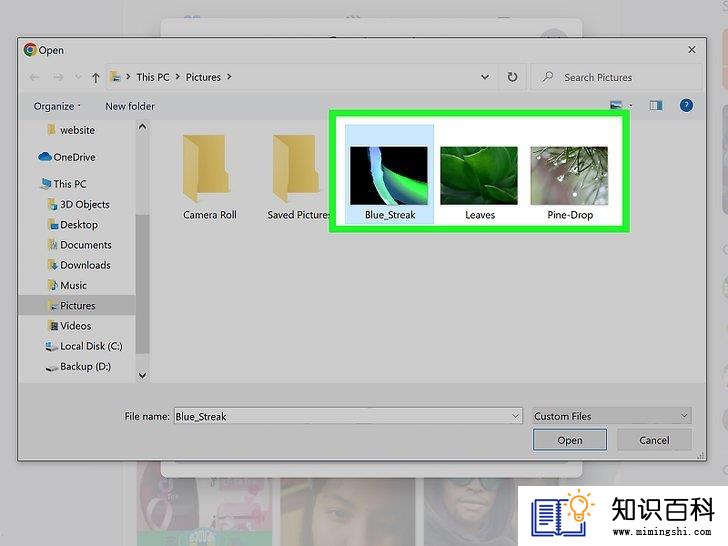728x546 pixels.
Task: Toggle the preview pane
Action: click(656, 105)
